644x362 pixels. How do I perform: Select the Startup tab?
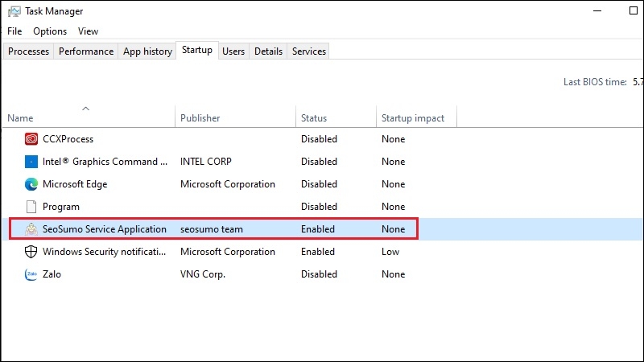[197, 50]
